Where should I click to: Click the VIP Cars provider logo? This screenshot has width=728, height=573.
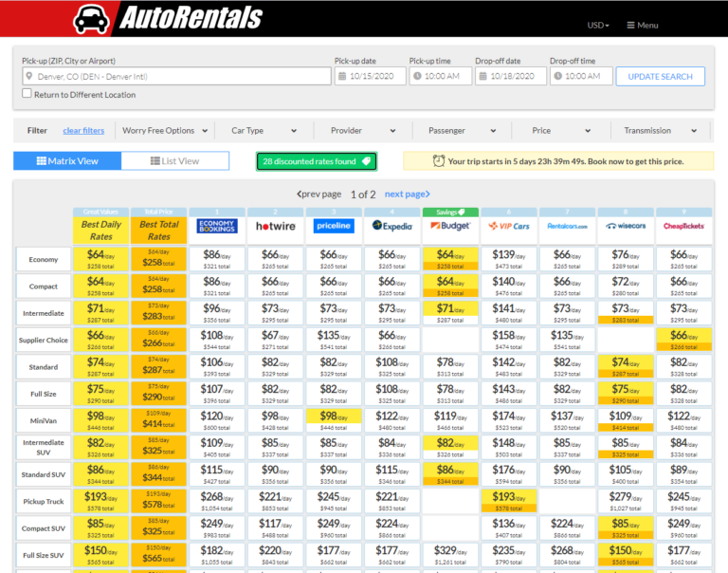tap(509, 226)
